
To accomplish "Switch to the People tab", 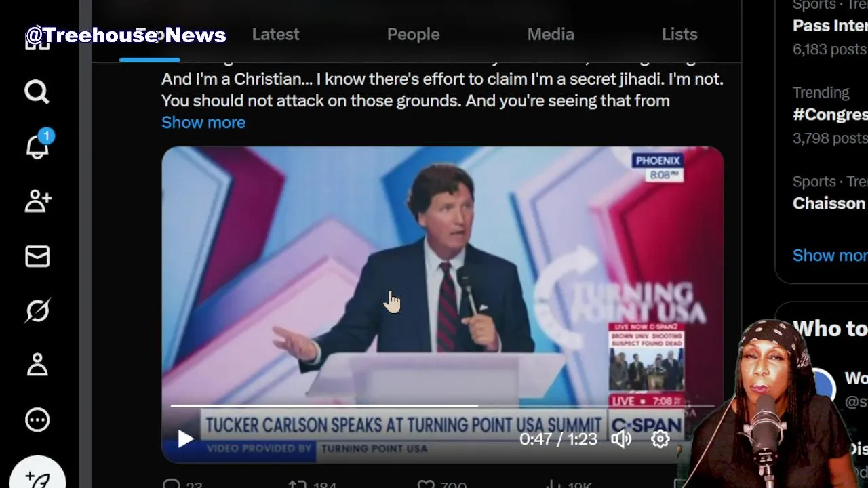I will coord(413,34).
